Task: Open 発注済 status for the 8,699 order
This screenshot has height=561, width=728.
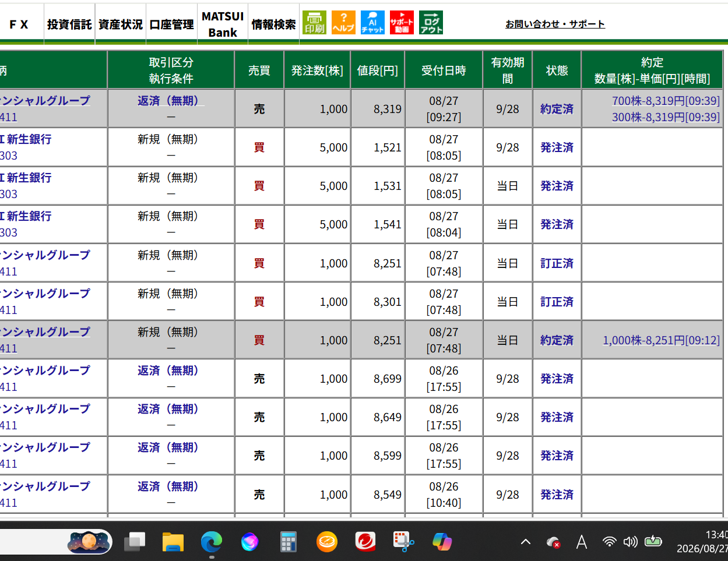Action: tap(557, 379)
